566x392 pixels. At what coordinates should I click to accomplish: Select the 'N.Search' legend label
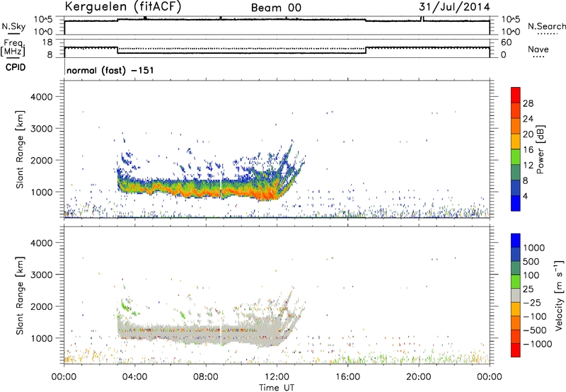(546, 26)
